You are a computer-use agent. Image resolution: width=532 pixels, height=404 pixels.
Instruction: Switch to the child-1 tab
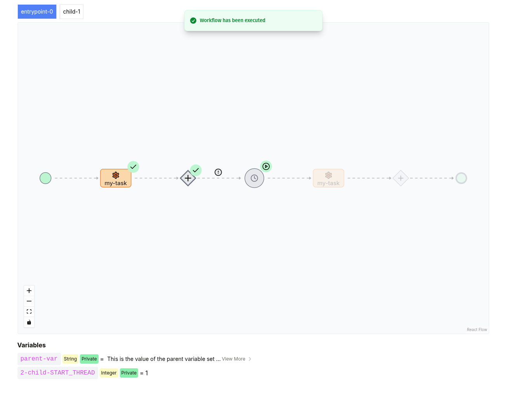click(x=71, y=12)
